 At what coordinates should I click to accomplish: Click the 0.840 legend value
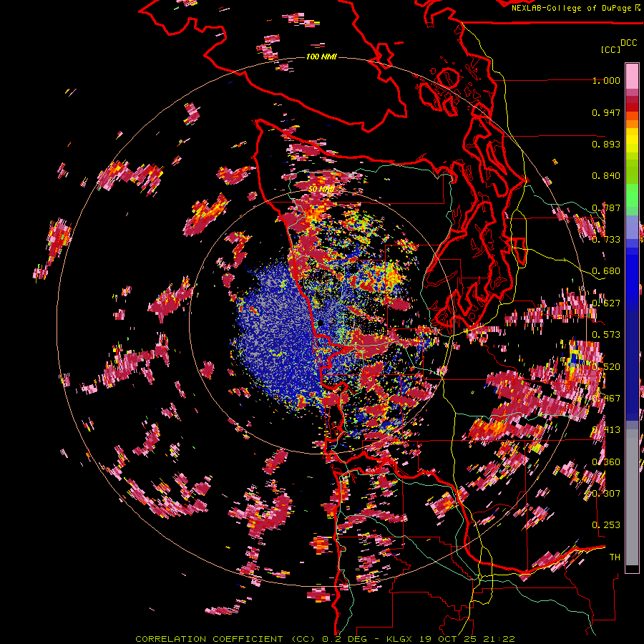pos(606,176)
